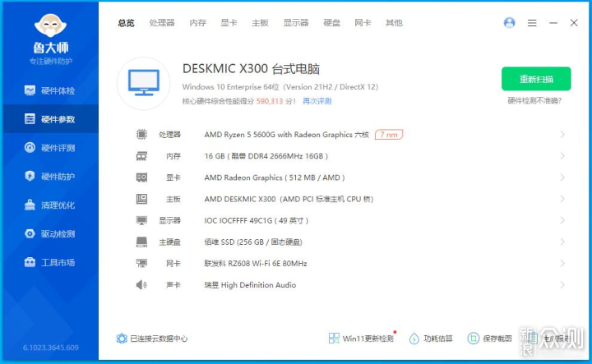592x364 pixels.
Task: Click the 声卡 speaker icon
Action: coord(141,285)
